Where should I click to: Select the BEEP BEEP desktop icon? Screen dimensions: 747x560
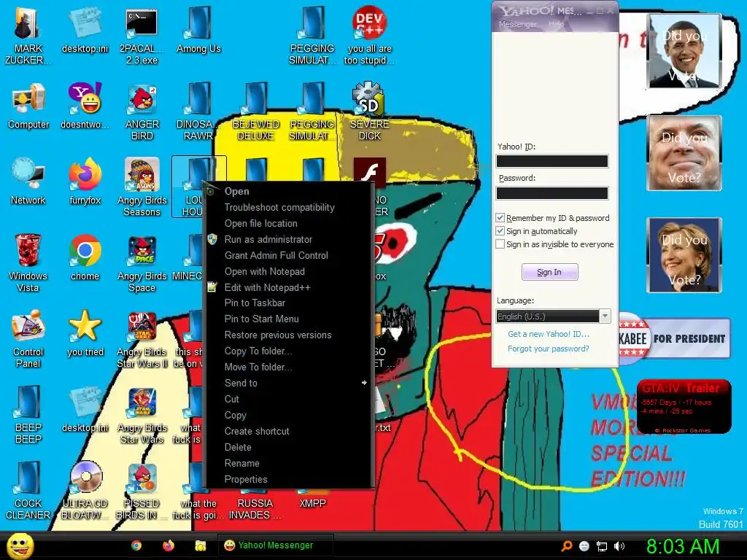(28, 415)
